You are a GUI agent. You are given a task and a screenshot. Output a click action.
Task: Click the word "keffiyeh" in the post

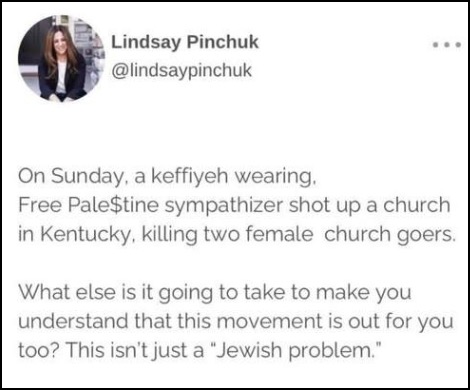tap(190, 176)
